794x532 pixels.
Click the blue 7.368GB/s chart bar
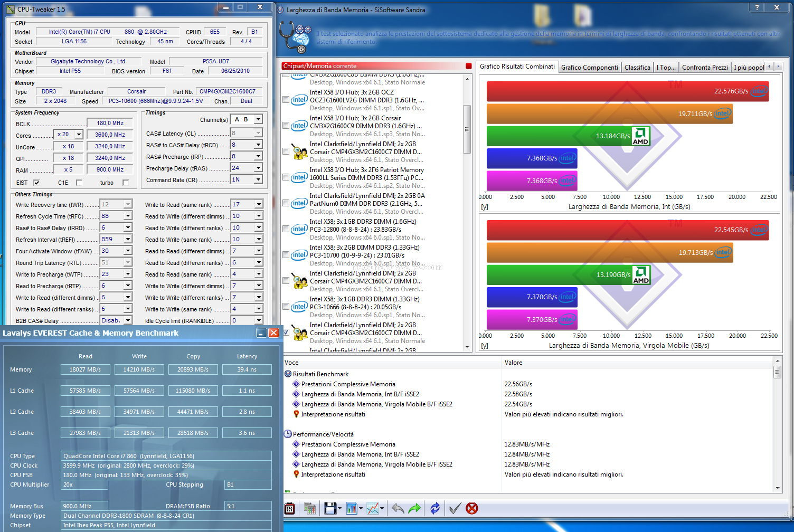tap(532, 158)
